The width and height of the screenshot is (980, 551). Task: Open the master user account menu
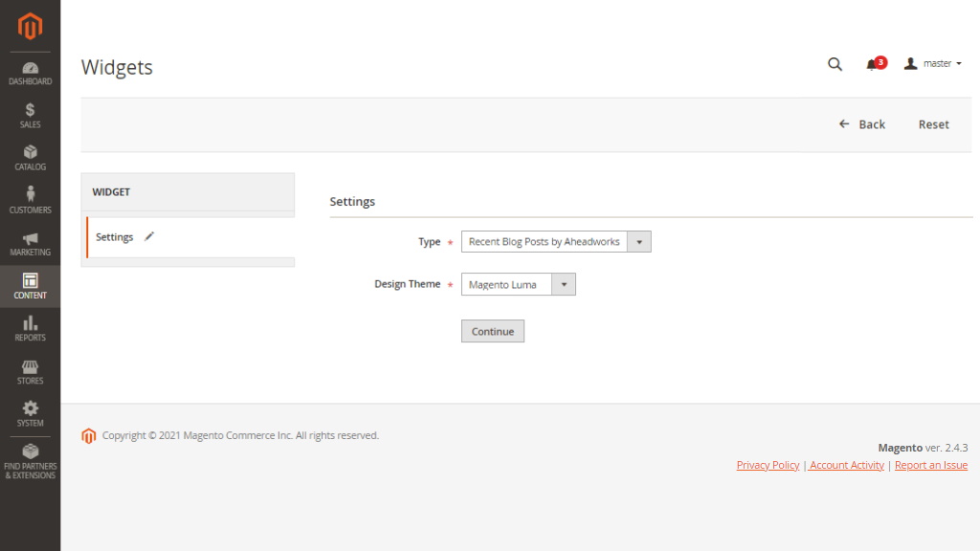pyautogui.click(x=932, y=64)
